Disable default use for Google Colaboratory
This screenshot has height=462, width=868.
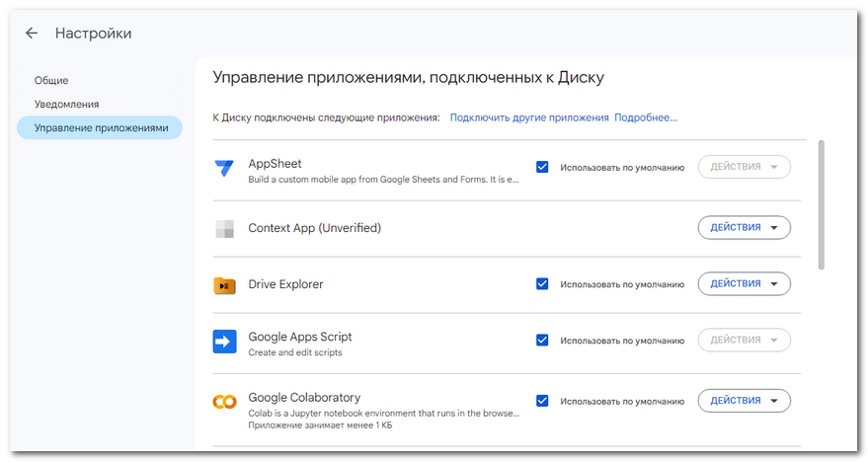(x=542, y=401)
